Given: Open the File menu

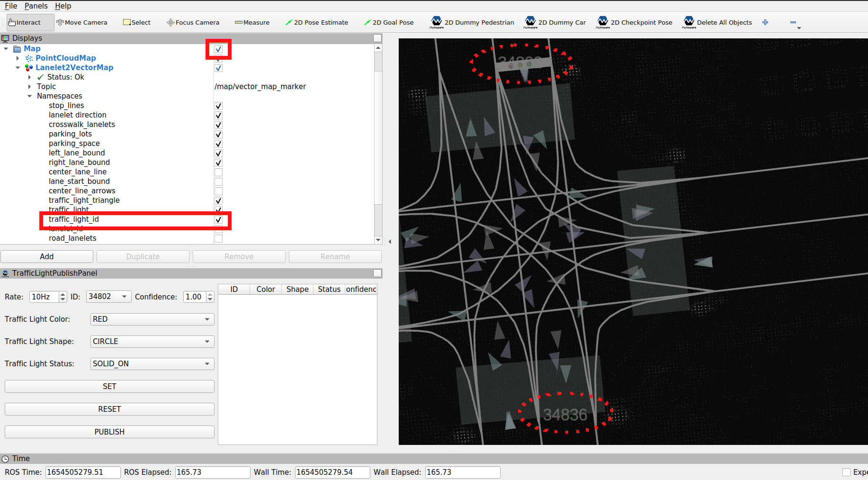Looking at the screenshot, I should (x=11, y=6).
